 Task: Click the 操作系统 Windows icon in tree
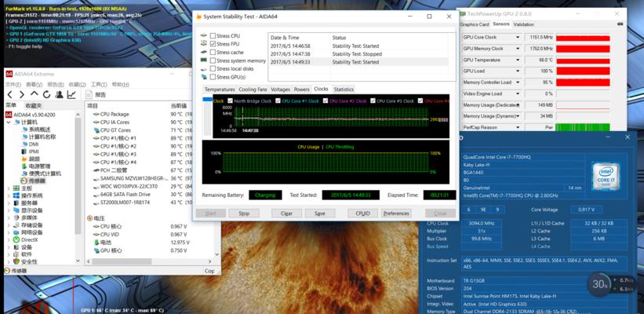click(16, 195)
